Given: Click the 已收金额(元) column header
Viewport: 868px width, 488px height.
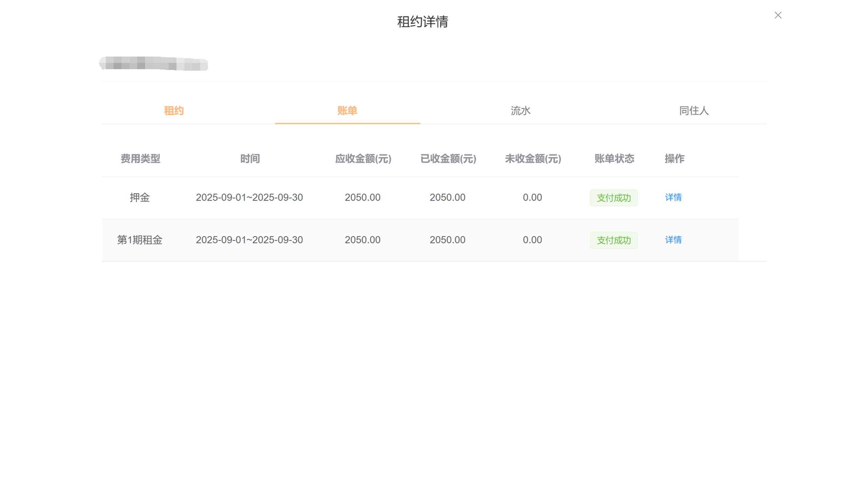Looking at the screenshot, I should point(448,159).
